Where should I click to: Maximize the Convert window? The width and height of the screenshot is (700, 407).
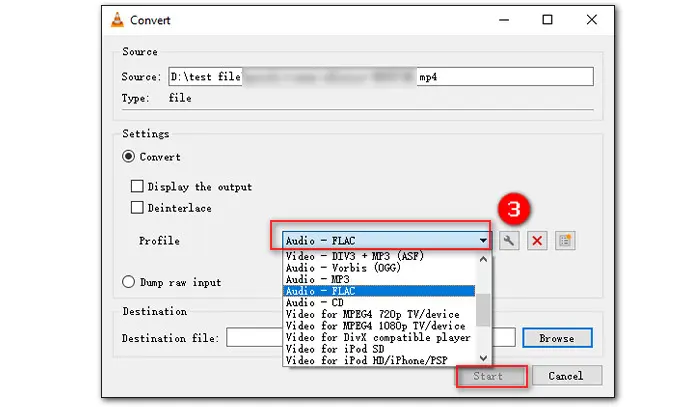pos(547,20)
